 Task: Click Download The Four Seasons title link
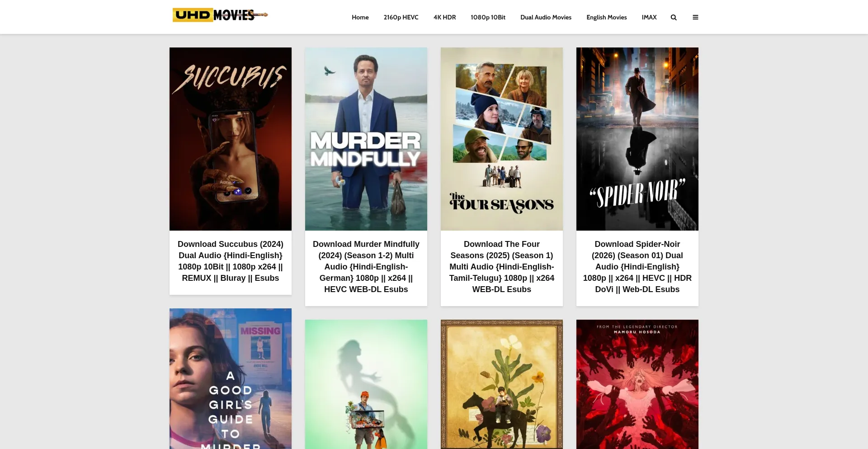pyautogui.click(x=502, y=267)
